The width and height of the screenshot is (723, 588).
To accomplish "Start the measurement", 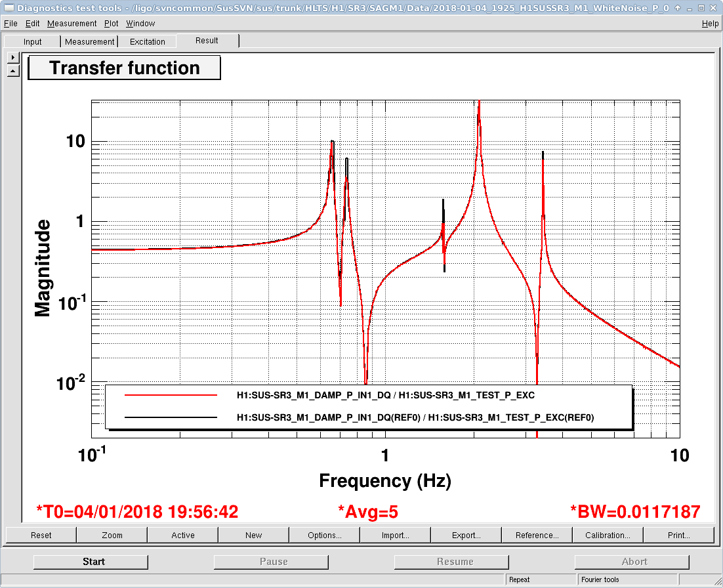I will pyautogui.click(x=91, y=562).
